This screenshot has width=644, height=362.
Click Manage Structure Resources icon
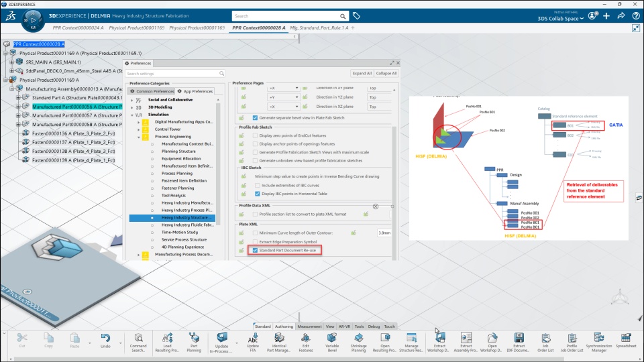tap(411, 338)
